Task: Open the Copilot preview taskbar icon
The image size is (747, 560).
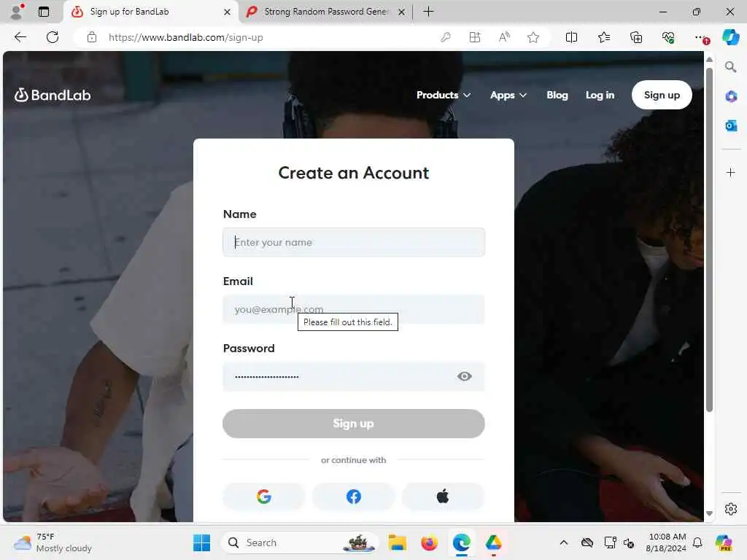Action: click(x=723, y=542)
